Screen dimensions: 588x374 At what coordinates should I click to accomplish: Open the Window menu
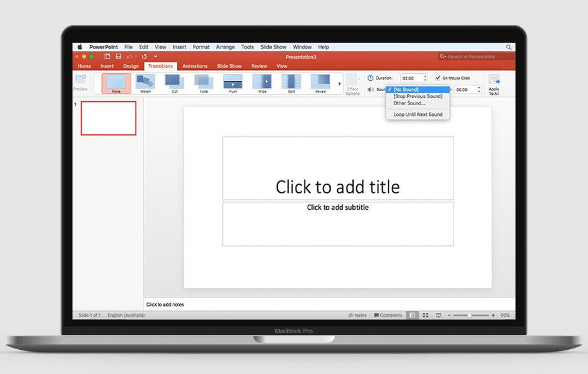click(302, 47)
